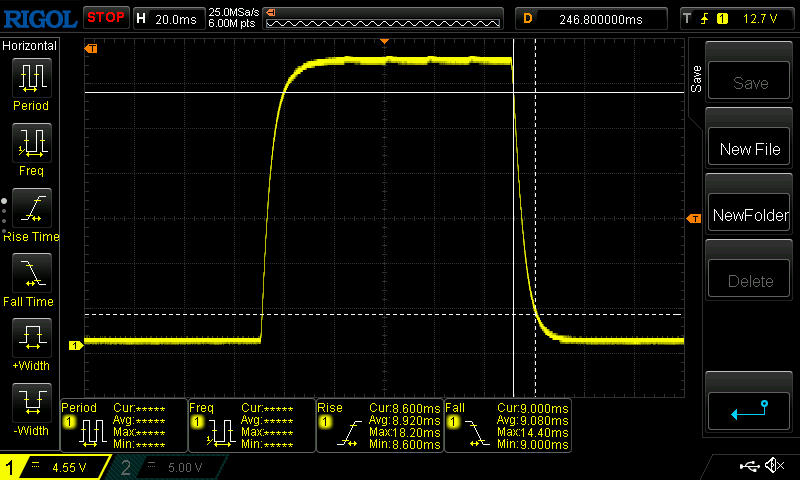Viewport: 800px width, 480px height.
Task: Click the return arrow back button
Action: [x=749, y=407]
